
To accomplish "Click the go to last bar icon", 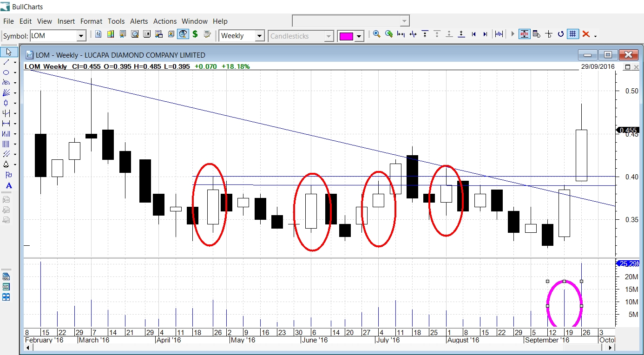I will 485,34.
